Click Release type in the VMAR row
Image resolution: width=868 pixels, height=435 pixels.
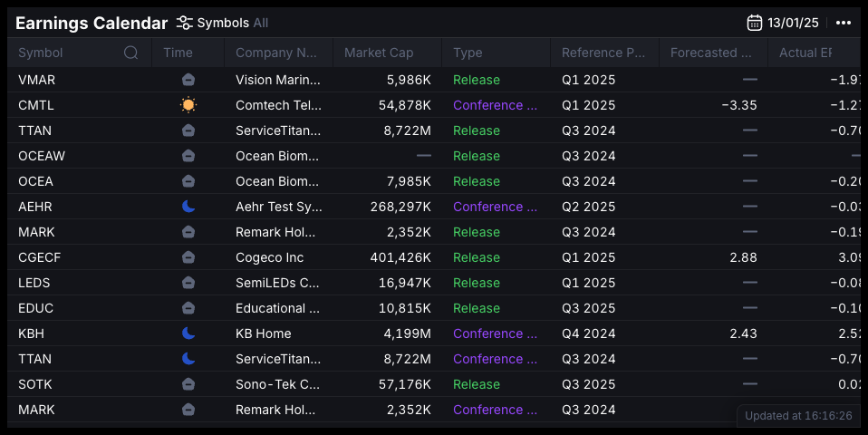pos(477,80)
